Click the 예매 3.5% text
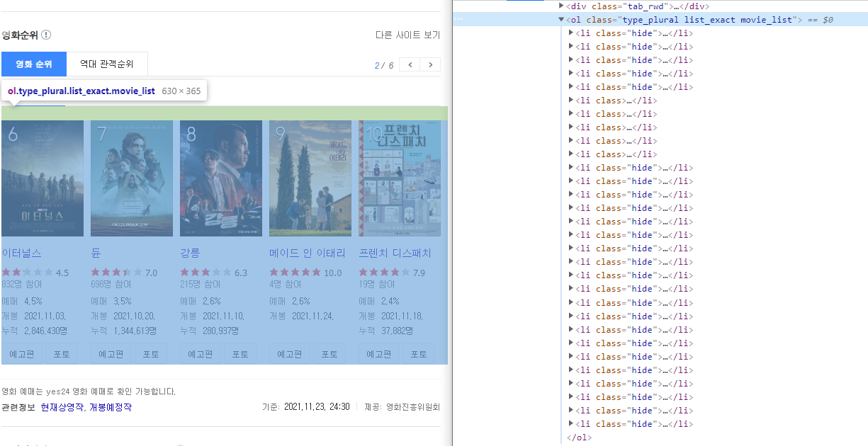Image resolution: width=868 pixels, height=446 pixels. click(x=111, y=301)
